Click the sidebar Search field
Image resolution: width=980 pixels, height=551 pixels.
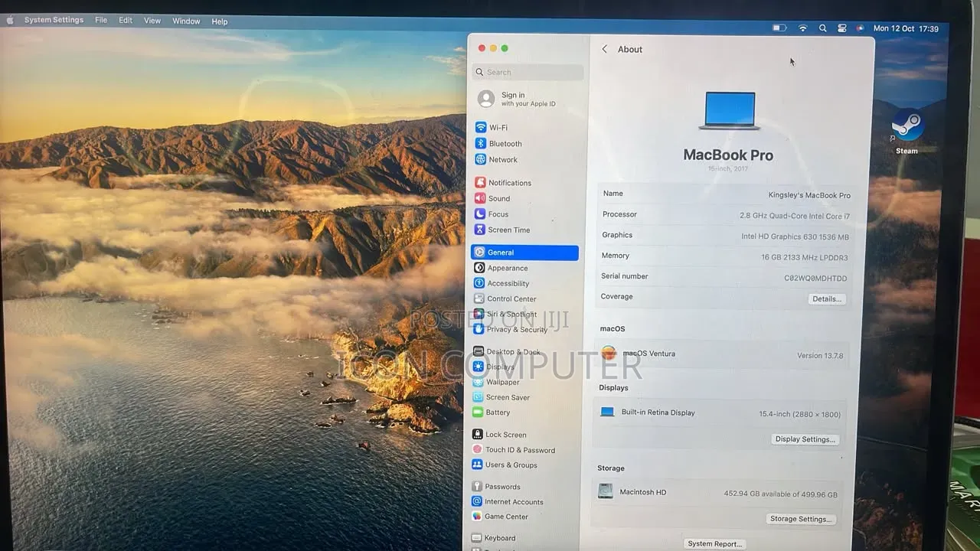click(528, 72)
